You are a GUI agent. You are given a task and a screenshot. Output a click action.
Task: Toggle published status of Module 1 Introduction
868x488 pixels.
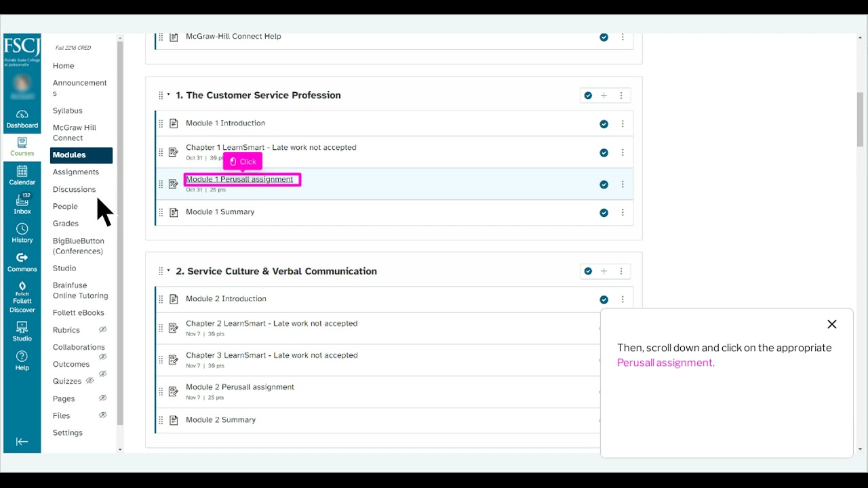point(604,124)
